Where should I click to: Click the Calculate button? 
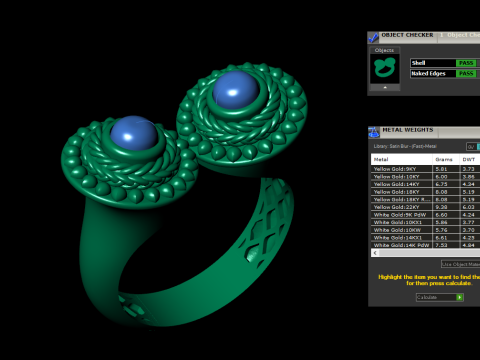(x=440, y=297)
